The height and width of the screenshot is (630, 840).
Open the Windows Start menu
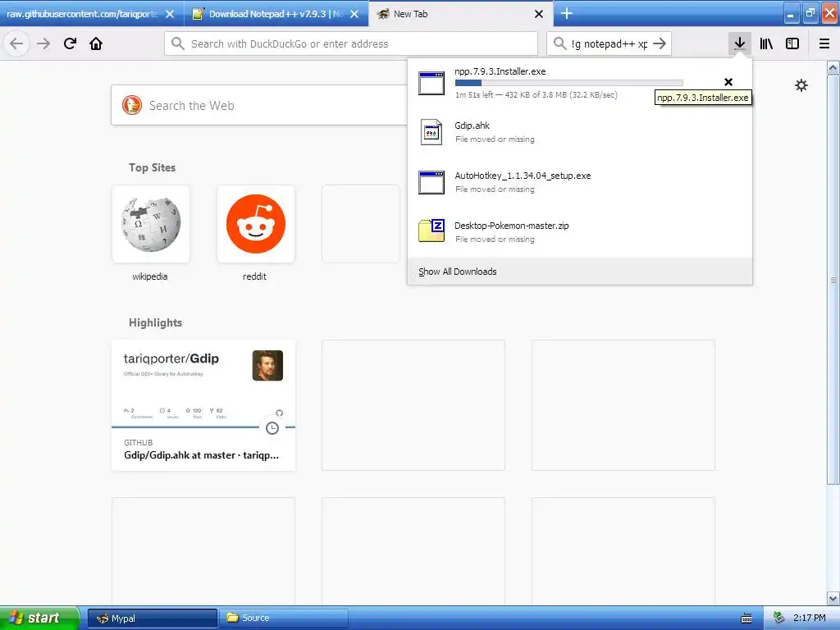click(x=39, y=618)
